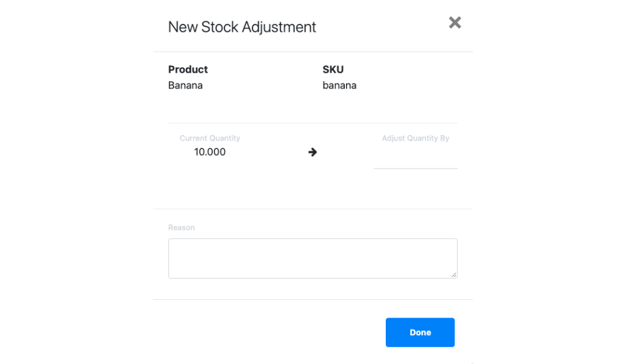Click the SKU value banana
626x364 pixels.
click(339, 85)
